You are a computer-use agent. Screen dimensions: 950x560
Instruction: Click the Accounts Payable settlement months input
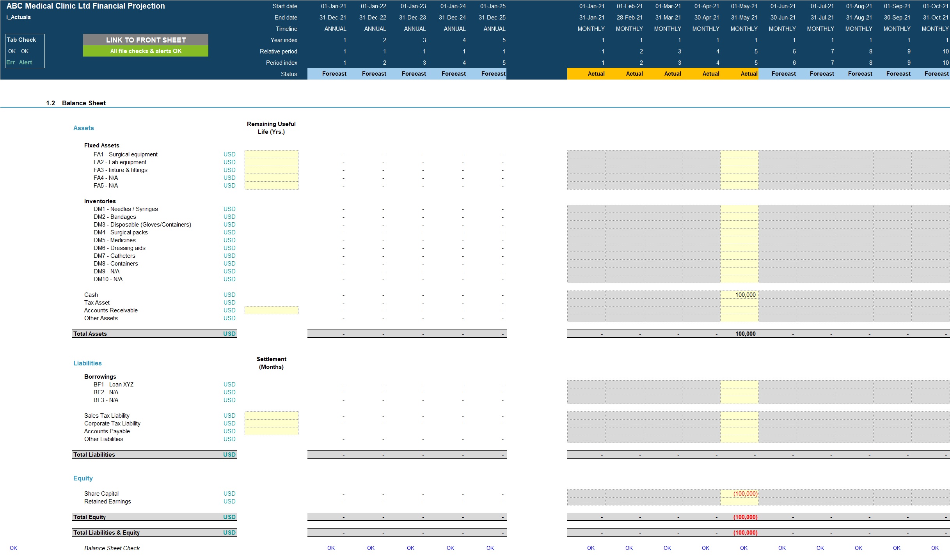coord(271,431)
